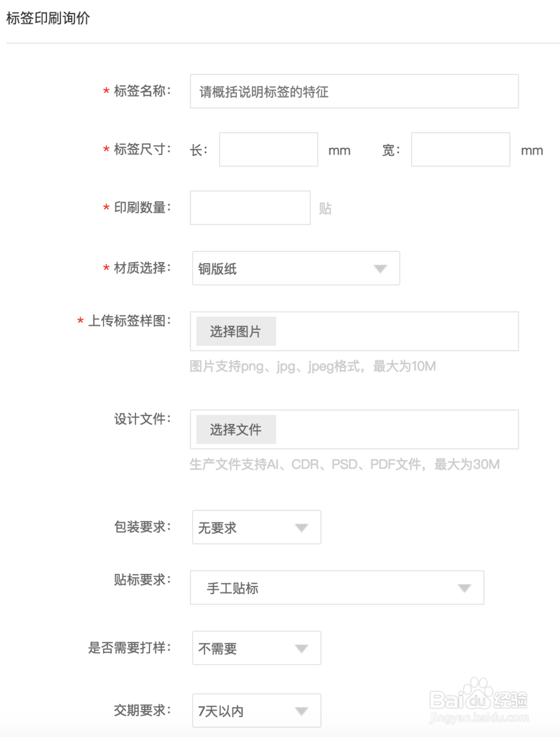Open the 是否需要打样 不需要 dropdown
This screenshot has height=737, width=560.
click(256, 648)
